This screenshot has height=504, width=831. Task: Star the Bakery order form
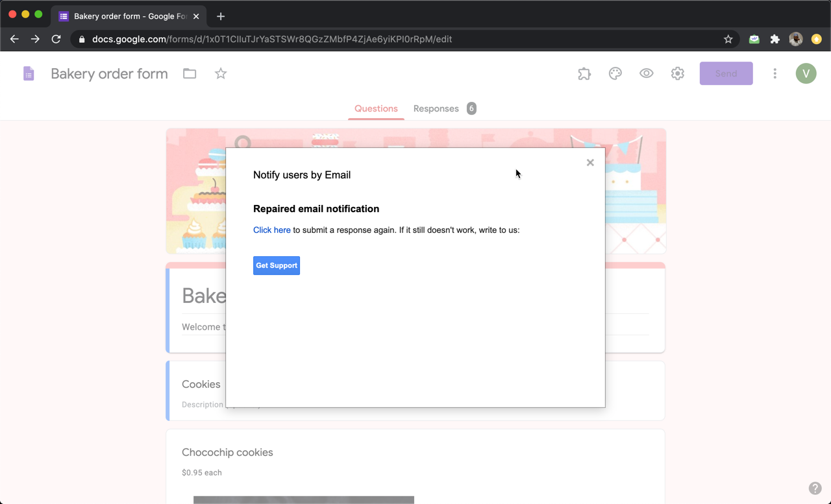click(x=220, y=74)
